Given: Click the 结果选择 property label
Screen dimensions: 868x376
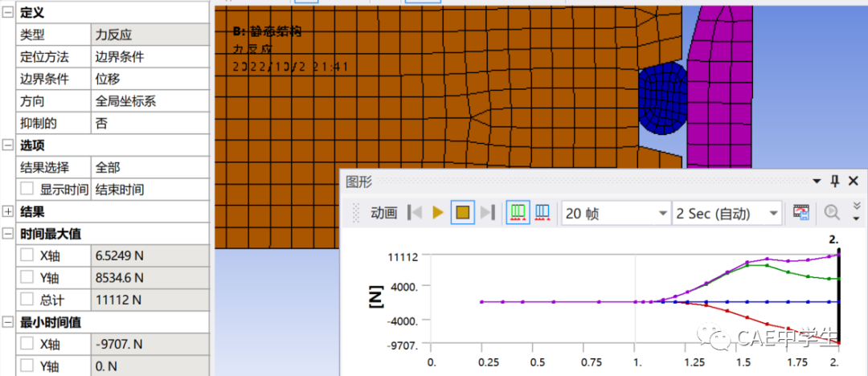Looking at the screenshot, I should pyautogui.click(x=45, y=168).
